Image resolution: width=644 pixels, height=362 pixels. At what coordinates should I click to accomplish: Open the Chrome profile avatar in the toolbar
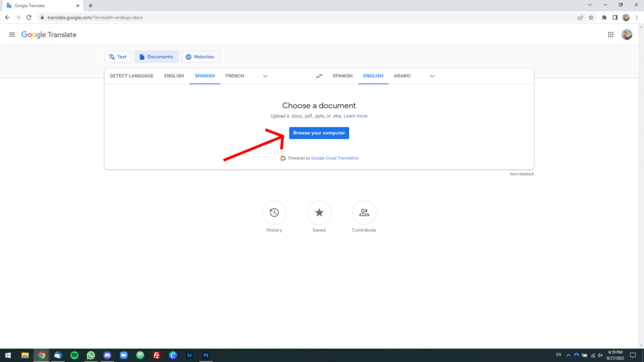tap(626, 18)
